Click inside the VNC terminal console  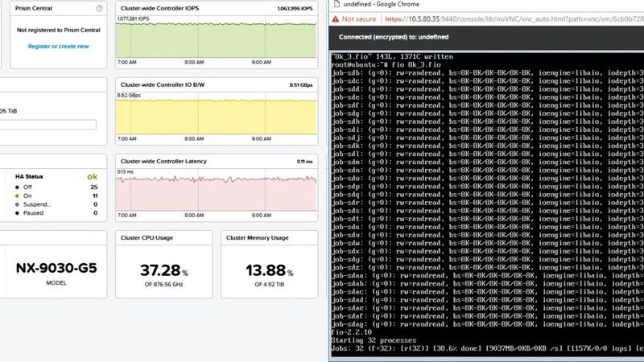(x=487, y=204)
